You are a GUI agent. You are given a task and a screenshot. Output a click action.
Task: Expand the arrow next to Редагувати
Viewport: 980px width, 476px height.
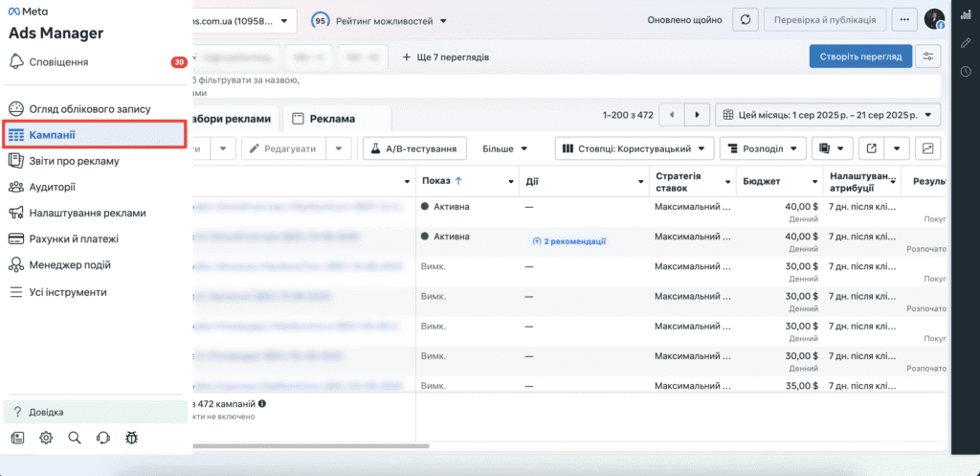coord(338,148)
